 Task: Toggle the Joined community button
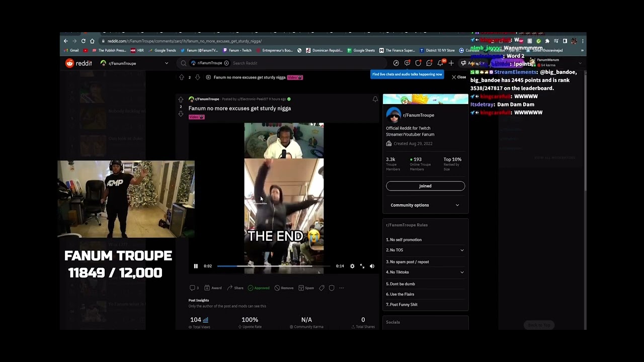tap(425, 186)
